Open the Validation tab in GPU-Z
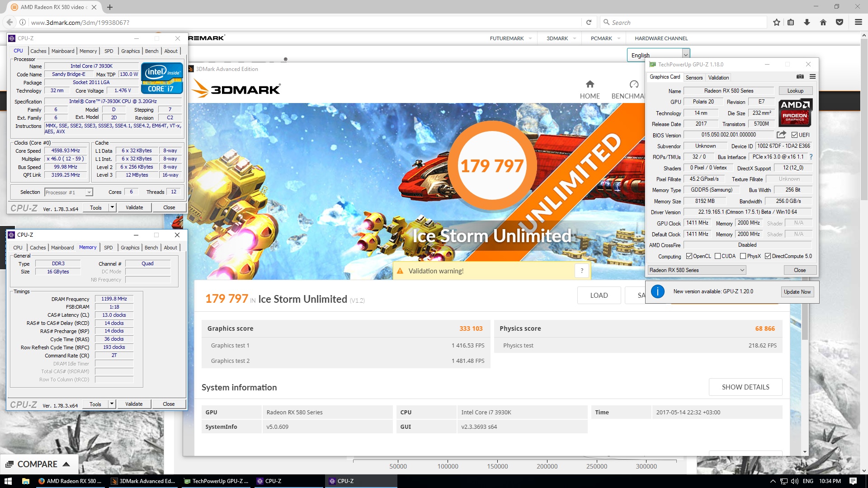Image resolution: width=868 pixels, height=488 pixels. pyautogui.click(x=718, y=77)
